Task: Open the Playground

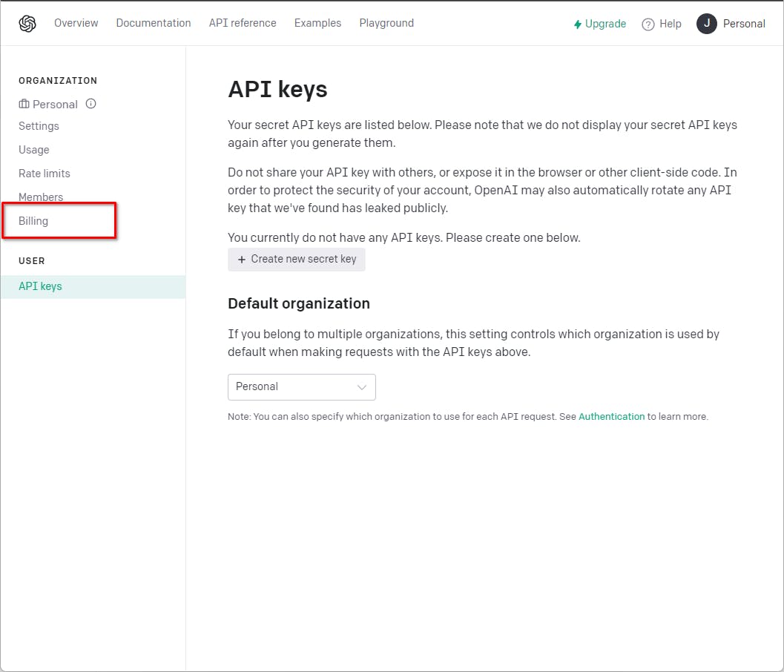Action: [386, 23]
